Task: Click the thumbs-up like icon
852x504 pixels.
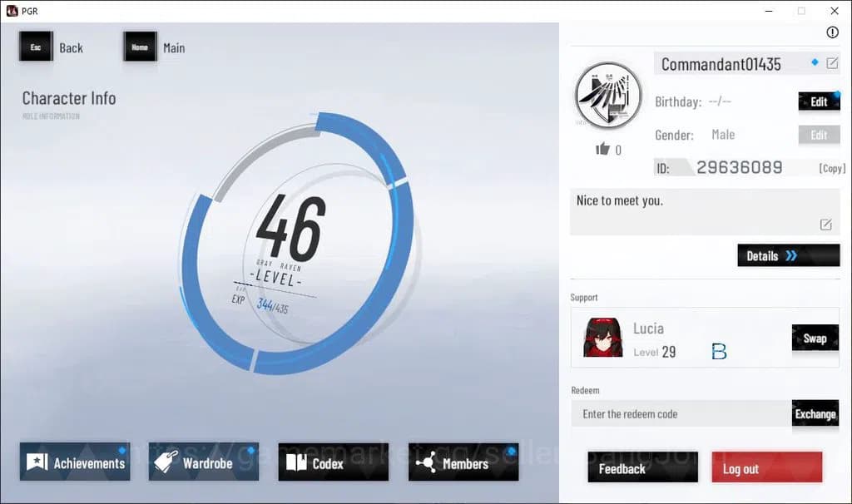Action: 602,149
